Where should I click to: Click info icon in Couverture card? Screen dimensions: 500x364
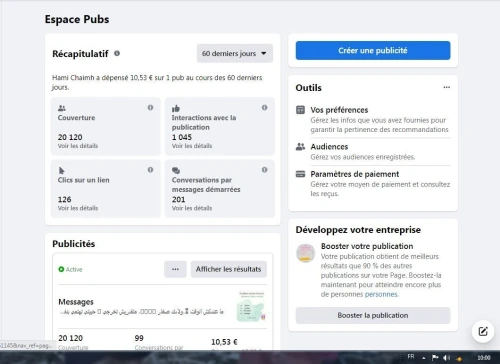pos(150,107)
